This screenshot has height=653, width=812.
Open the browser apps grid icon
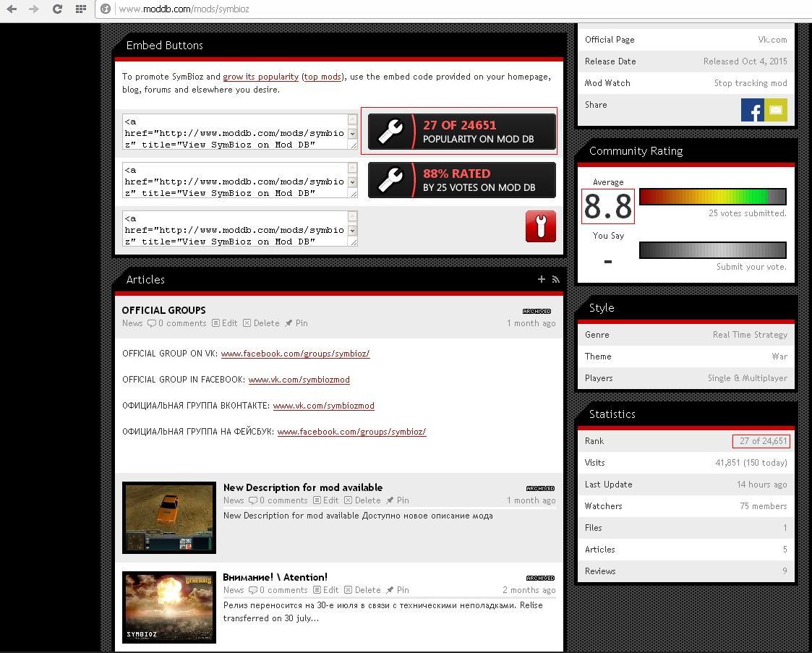80,9
